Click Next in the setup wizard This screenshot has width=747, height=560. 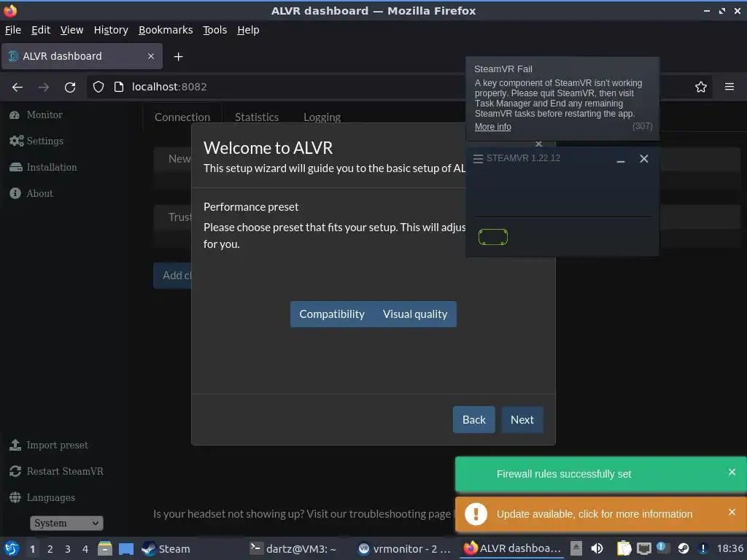point(522,419)
